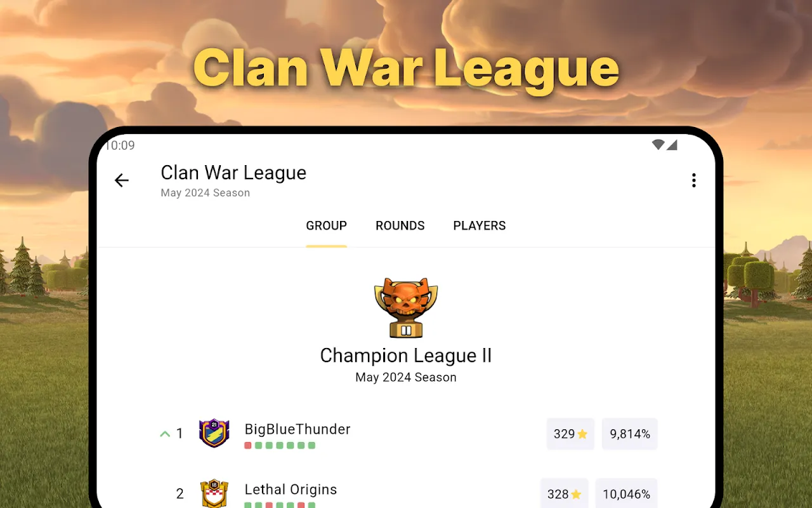The height and width of the screenshot is (508, 812).
Task: Tap the green rank-up chevron for BigBlueThunder
Action: 165,434
